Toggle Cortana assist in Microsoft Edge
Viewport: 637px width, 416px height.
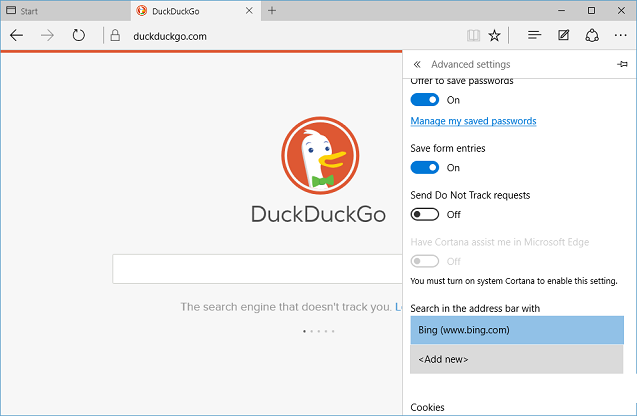[x=425, y=261]
